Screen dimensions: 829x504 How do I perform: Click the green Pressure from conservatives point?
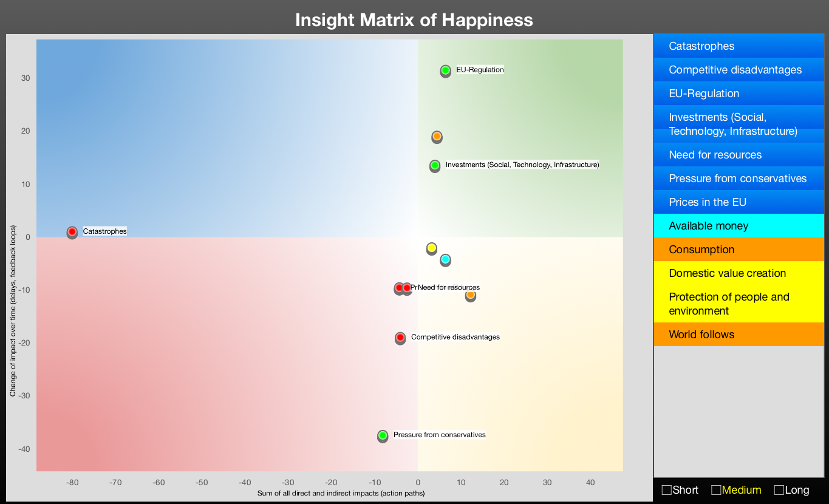[383, 435]
